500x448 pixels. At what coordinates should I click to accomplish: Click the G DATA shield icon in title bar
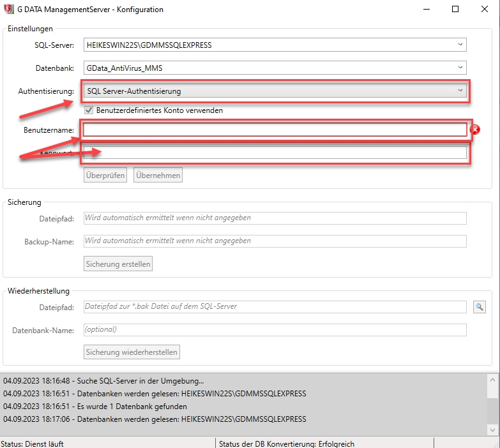click(x=9, y=9)
